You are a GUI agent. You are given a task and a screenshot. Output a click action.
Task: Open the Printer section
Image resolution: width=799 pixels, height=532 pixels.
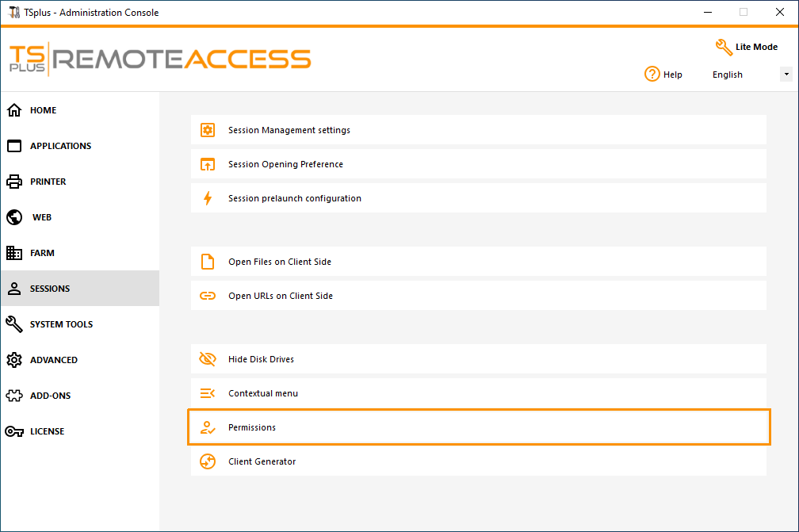pyautogui.click(x=48, y=182)
